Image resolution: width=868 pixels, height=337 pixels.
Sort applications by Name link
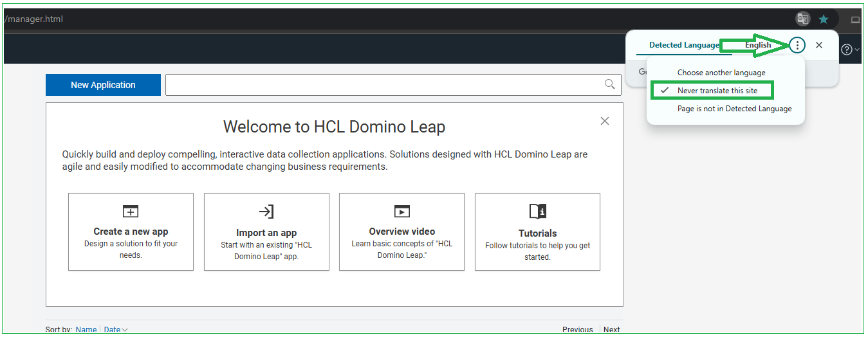86,330
